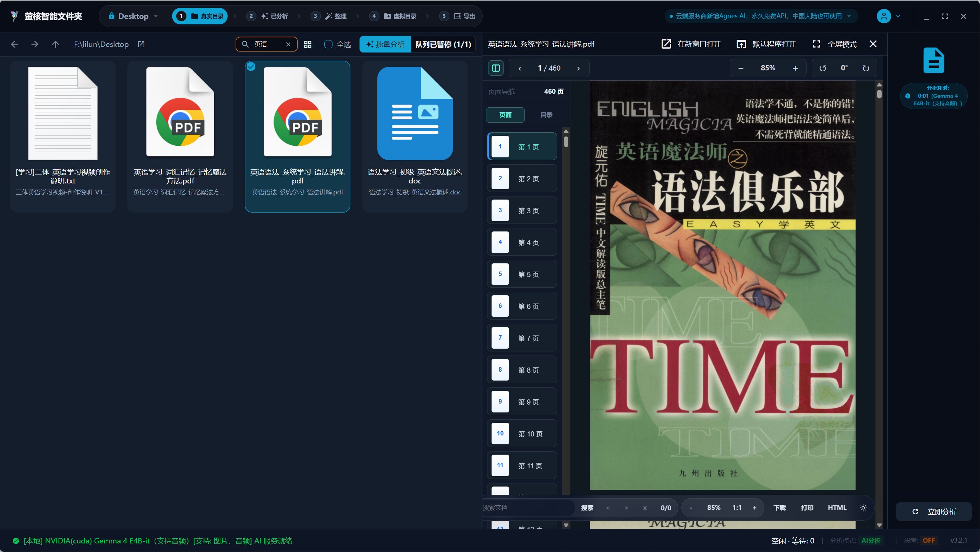
Task: Zoom out with bottom toolbar minus
Action: click(691, 507)
